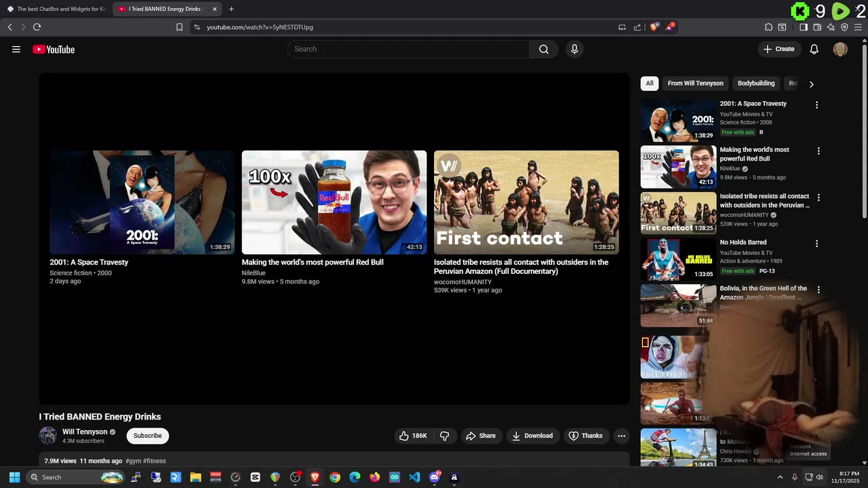The image size is (868, 488).
Task: Close the I Tried BANNED Energy Drinks tab
Action: point(214,9)
